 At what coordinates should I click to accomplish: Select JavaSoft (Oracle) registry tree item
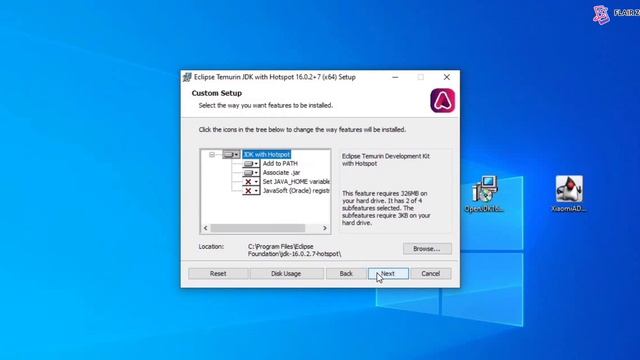point(296,191)
